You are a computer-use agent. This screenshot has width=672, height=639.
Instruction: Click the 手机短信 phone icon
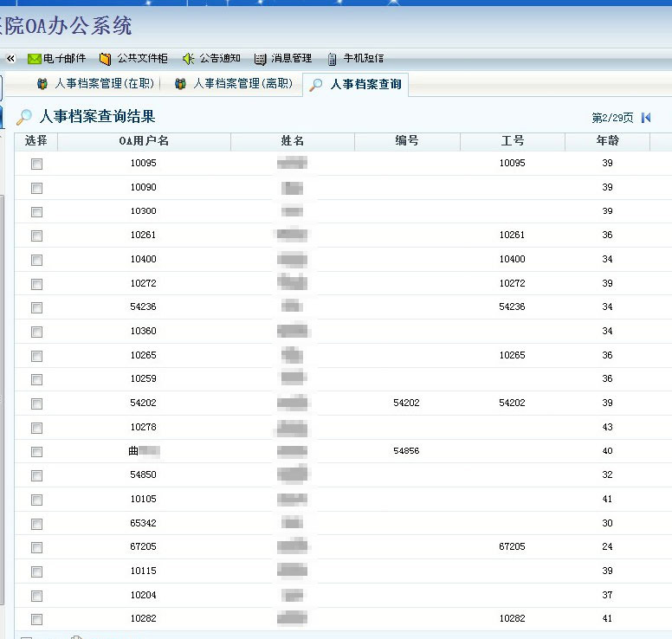[x=332, y=59]
